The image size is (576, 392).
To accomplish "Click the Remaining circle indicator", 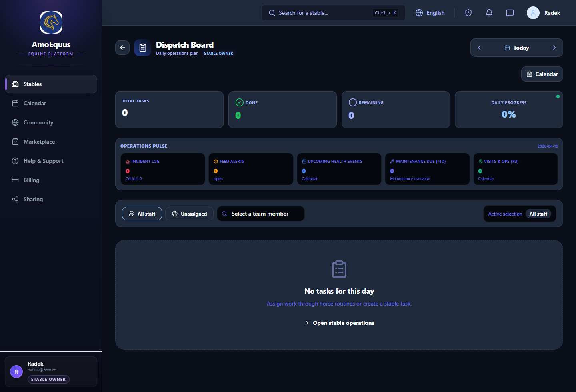I will coord(352,102).
